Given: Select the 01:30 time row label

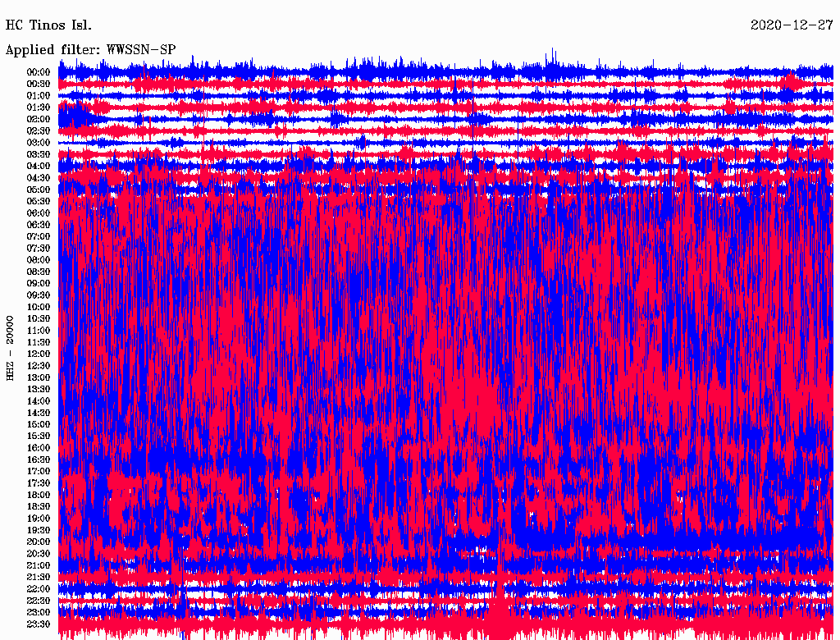Looking at the screenshot, I should [x=39, y=107].
